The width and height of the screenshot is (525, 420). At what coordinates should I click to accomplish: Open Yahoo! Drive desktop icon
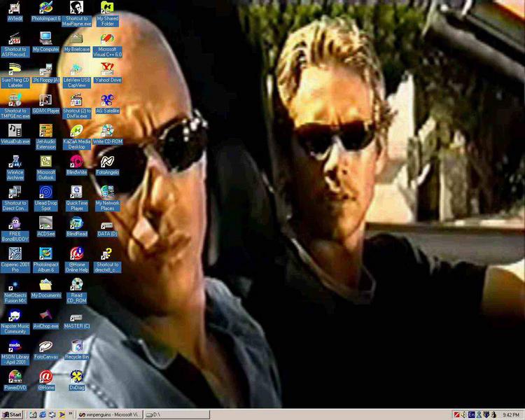[108, 73]
